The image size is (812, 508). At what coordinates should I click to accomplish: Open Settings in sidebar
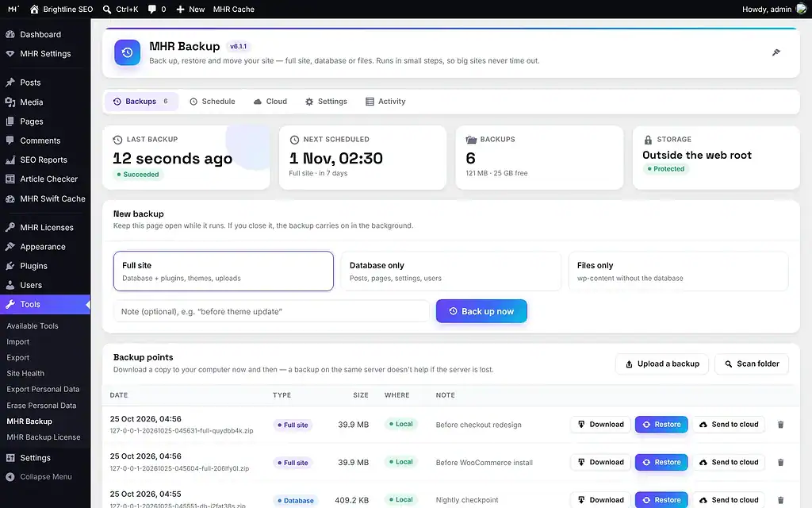tap(45, 458)
